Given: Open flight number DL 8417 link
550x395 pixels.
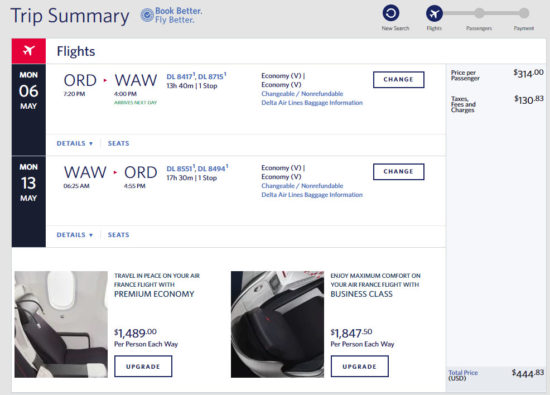Looking at the screenshot, I should tap(180, 76).
